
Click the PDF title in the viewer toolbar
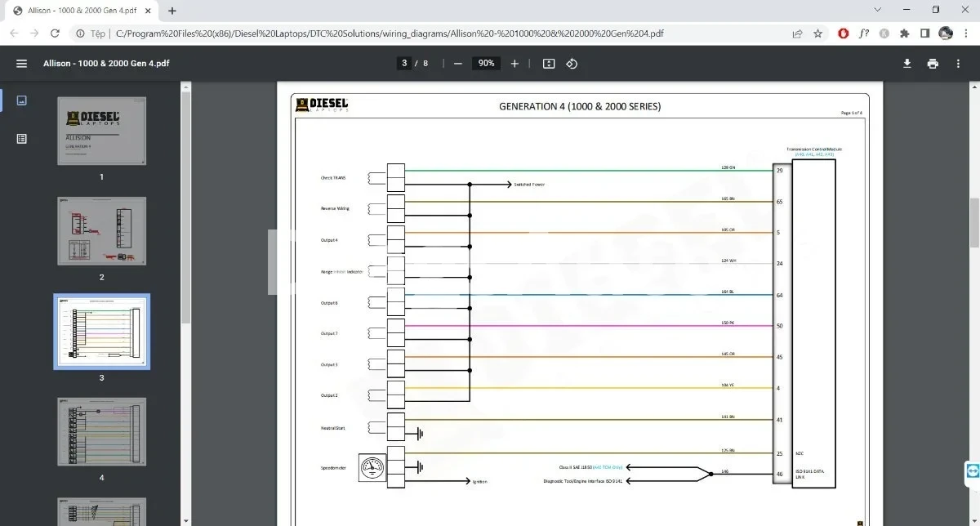(107, 64)
